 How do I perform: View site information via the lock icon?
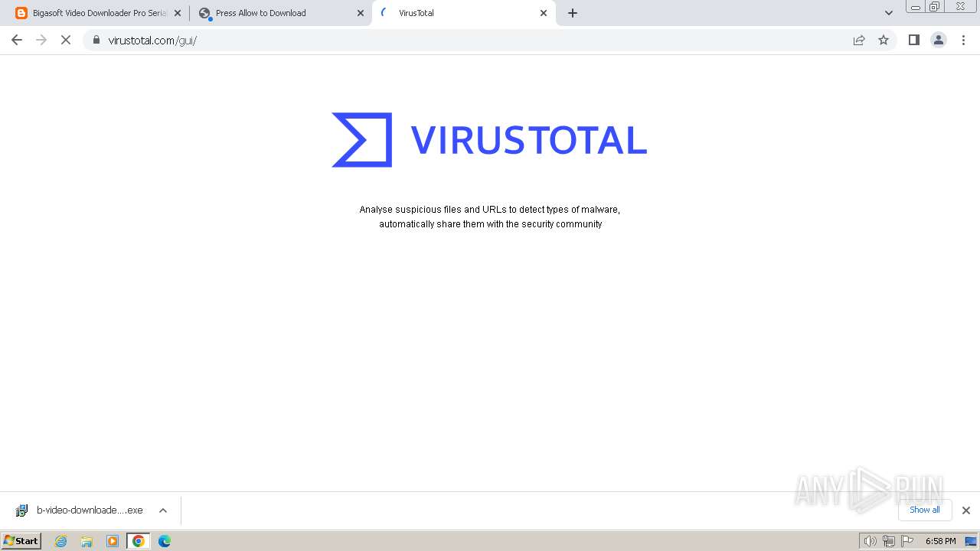tap(96, 40)
